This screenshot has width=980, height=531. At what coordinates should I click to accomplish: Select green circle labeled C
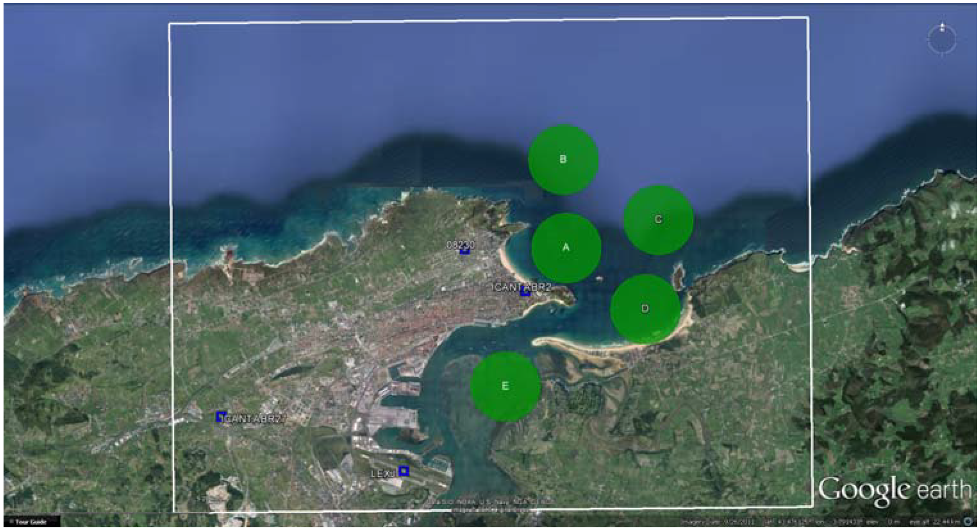(658, 220)
